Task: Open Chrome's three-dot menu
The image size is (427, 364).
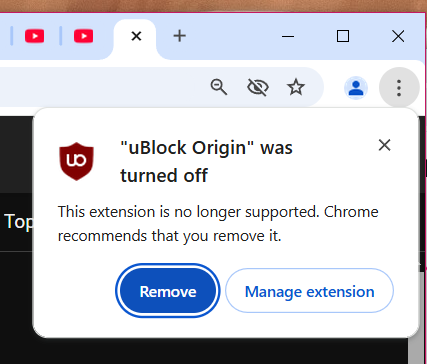Action: [x=399, y=88]
